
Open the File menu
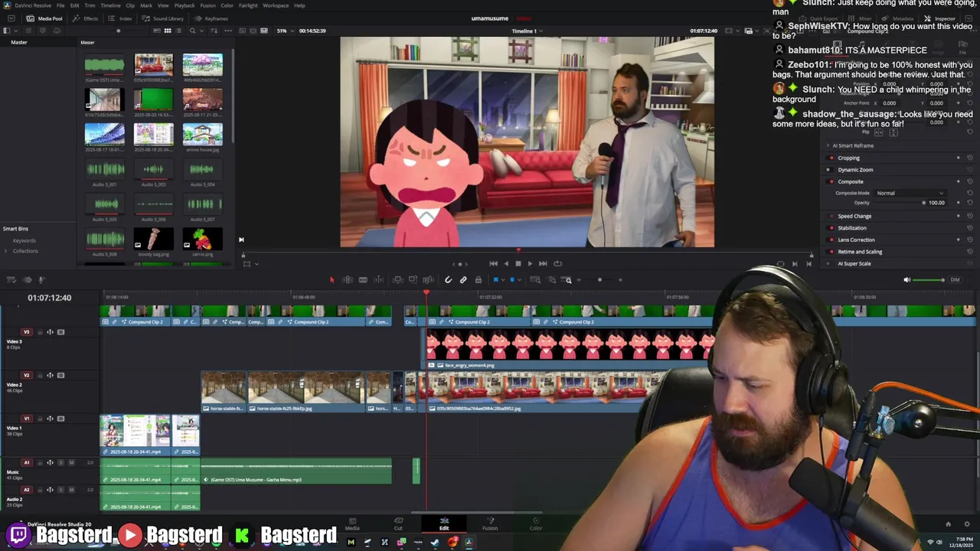click(60, 5)
